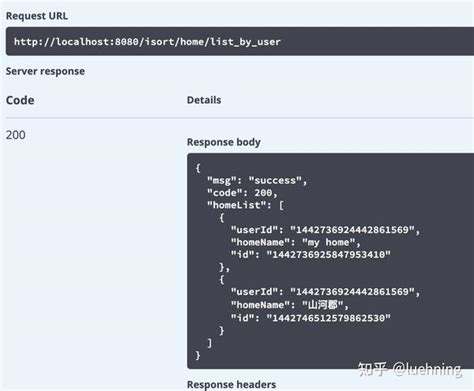474x391 pixels.
Task: Click the Code column header
Action: (20, 100)
